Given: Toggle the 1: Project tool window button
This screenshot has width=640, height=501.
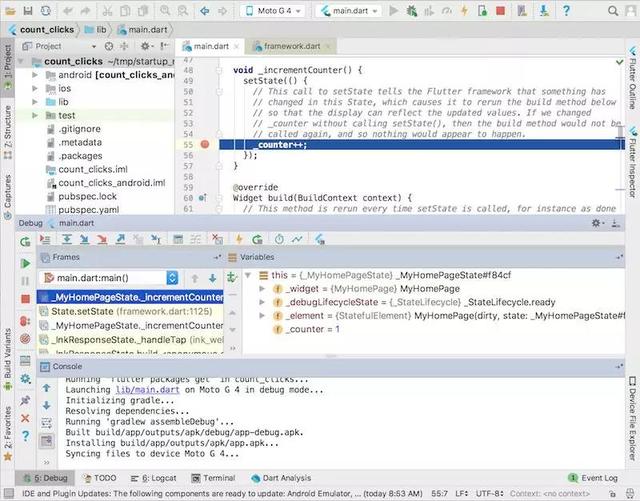Looking at the screenshot, I should pyautogui.click(x=7, y=67).
